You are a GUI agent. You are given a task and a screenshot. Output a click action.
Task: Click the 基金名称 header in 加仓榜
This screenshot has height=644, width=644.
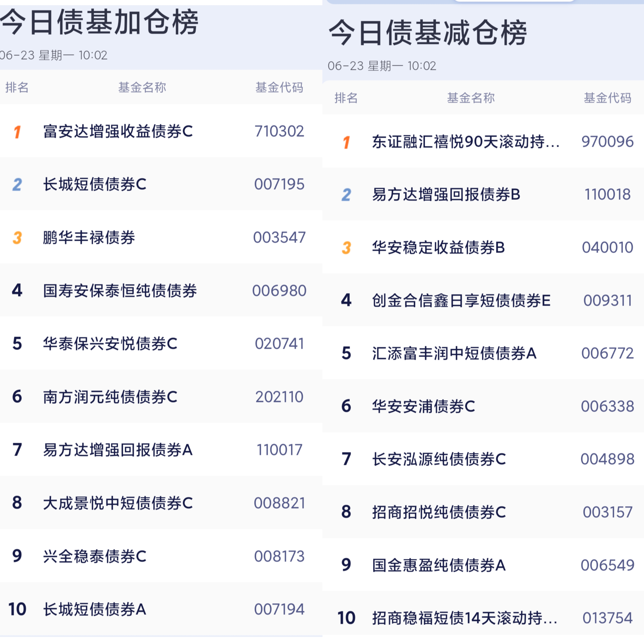(x=142, y=87)
